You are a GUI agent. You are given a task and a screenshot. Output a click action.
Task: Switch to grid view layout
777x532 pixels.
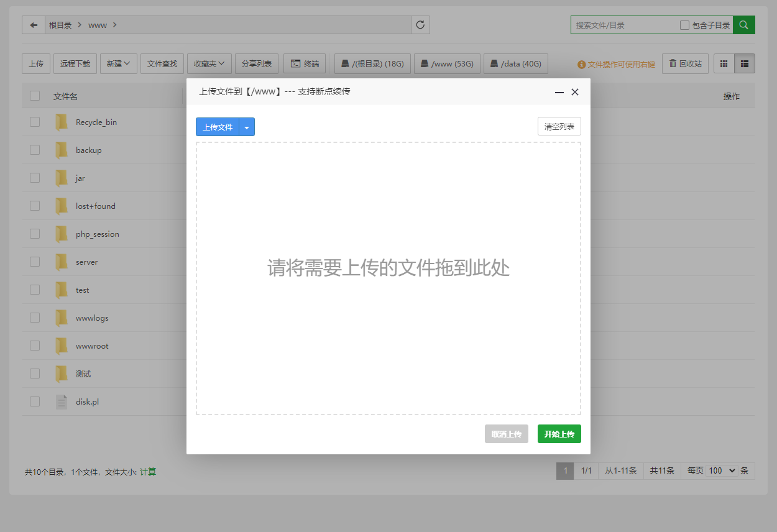(x=723, y=63)
